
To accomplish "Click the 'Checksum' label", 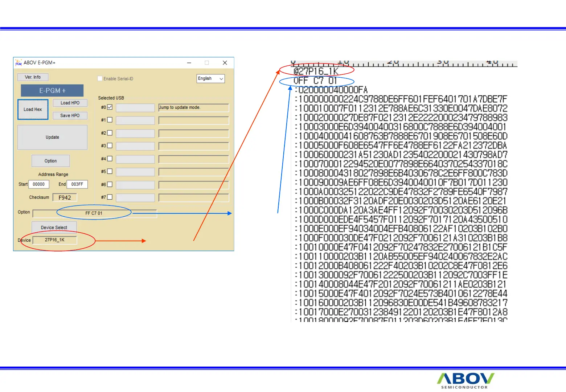I will 39,197.
